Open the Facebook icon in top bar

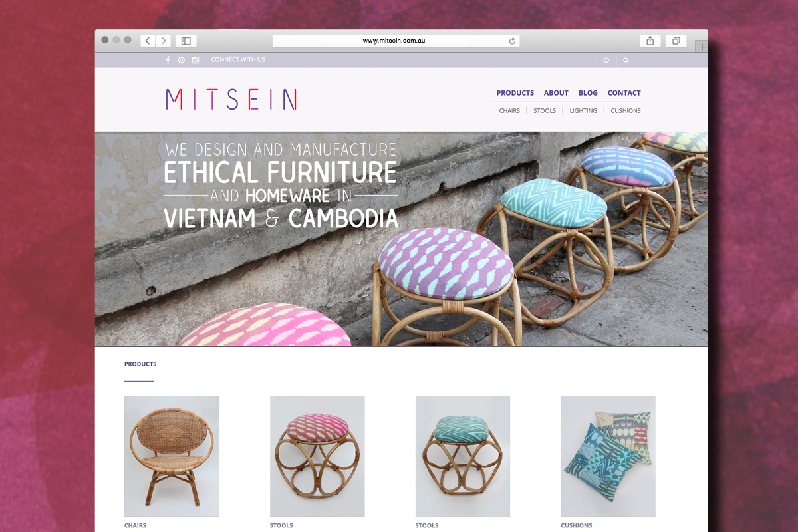tap(168, 60)
